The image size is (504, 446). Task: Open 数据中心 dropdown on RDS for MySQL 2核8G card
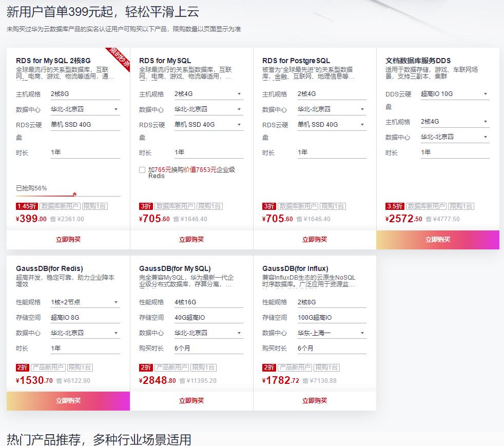(x=85, y=109)
